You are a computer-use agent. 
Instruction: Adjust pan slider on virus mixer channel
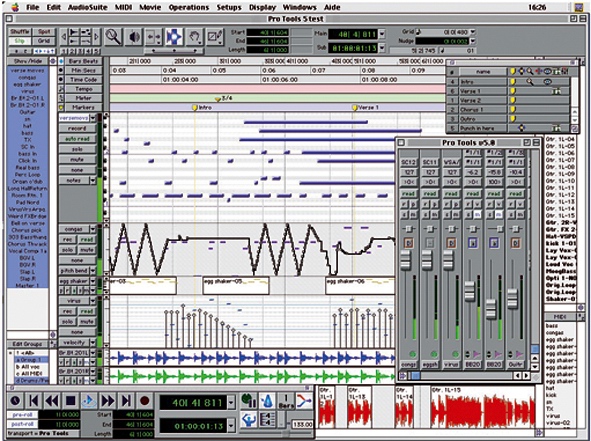[x=452, y=229]
